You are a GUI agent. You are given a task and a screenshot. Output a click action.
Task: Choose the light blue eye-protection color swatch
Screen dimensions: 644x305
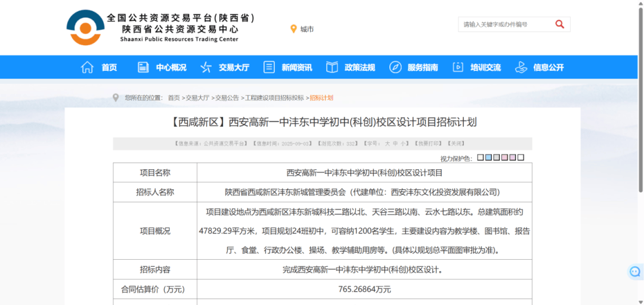tap(488, 158)
